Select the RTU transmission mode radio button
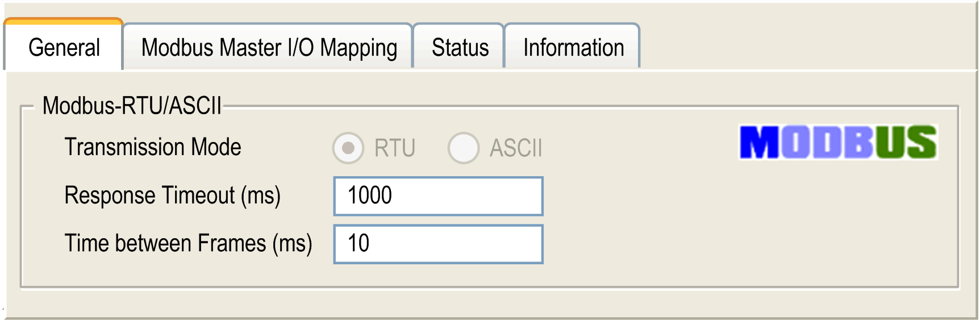Image resolution: width=980 pixels, height=320 pixels. [348, 148]
